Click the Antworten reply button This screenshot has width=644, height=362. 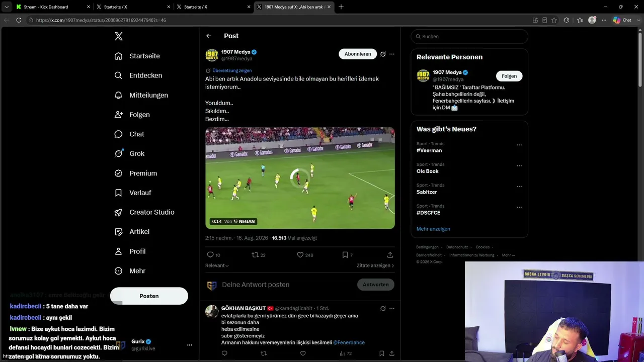click(x=376, y=285)
